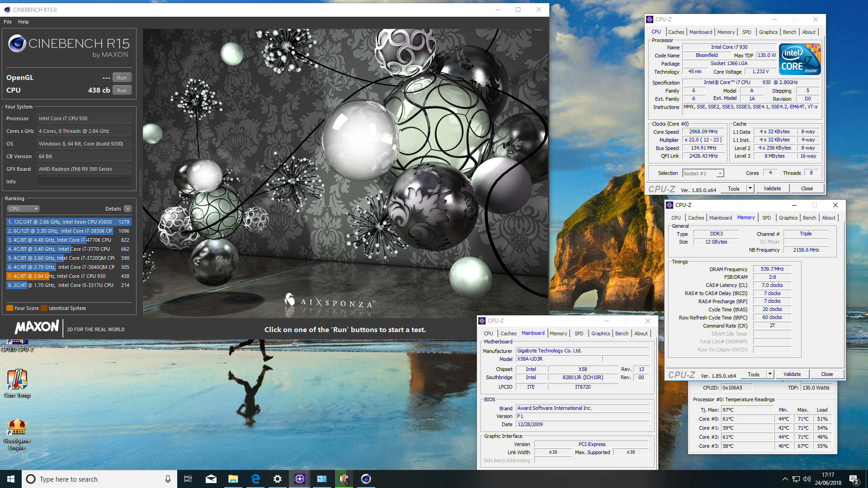Open Task View from the taskbar
This screenshot has width=868, height=488.
click(188, 479)
